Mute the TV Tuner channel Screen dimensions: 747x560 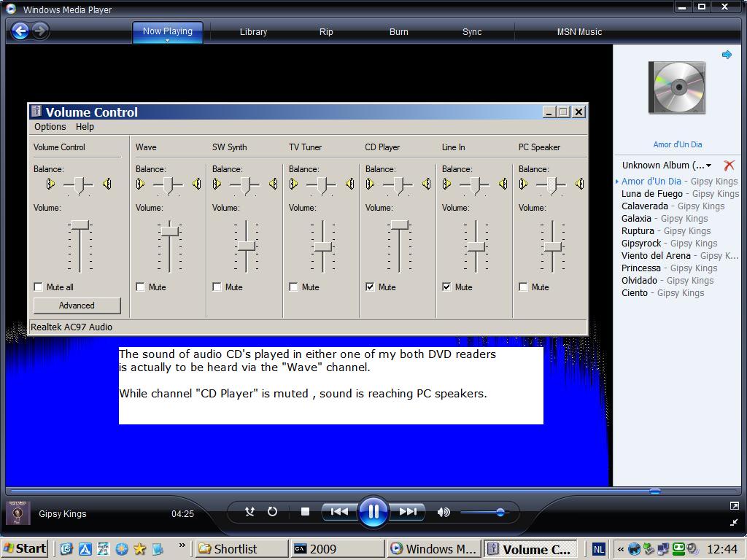click(293, 287)
